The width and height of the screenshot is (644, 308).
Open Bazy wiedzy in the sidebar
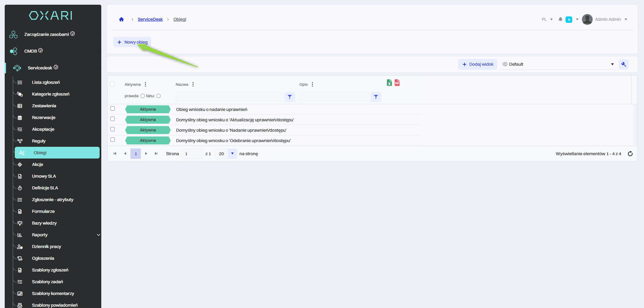pos(44,223)
